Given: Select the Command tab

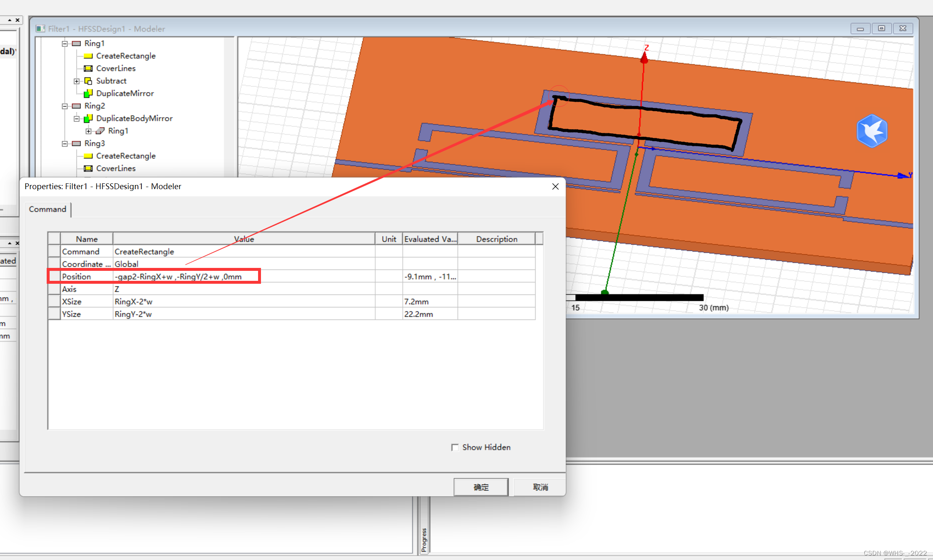Looking at the screenshot, I should 48,209.
